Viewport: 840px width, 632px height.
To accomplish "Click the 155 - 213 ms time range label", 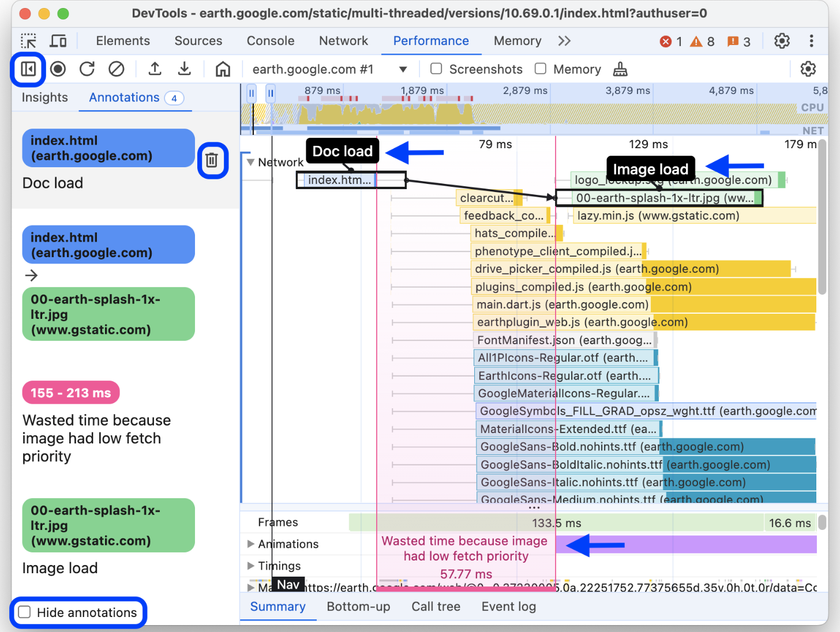I will point(70,393).
